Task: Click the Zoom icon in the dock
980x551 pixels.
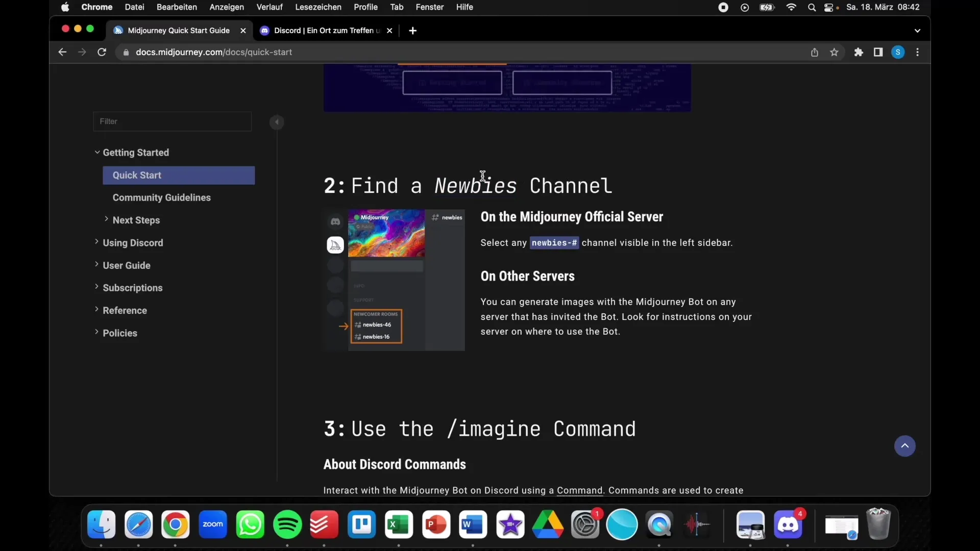Action: point(213,524)
